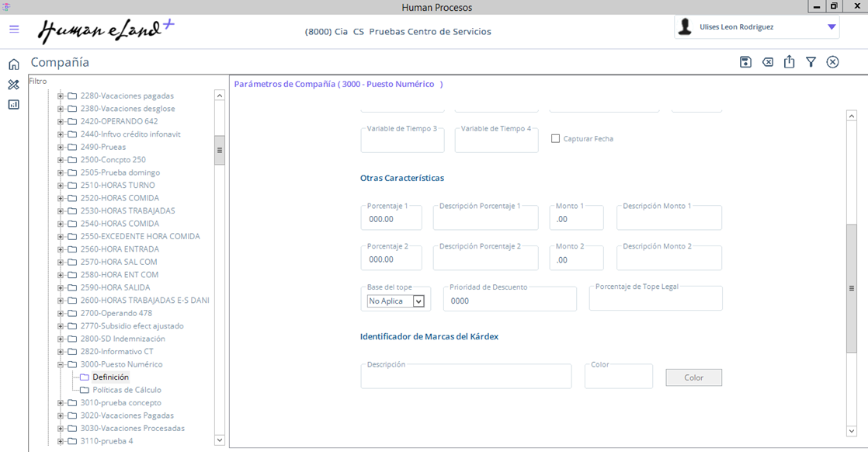Expand the 2510-HORAS TURNO node
The width and height of the screenshot is (868, 452).
click(61, 186)
